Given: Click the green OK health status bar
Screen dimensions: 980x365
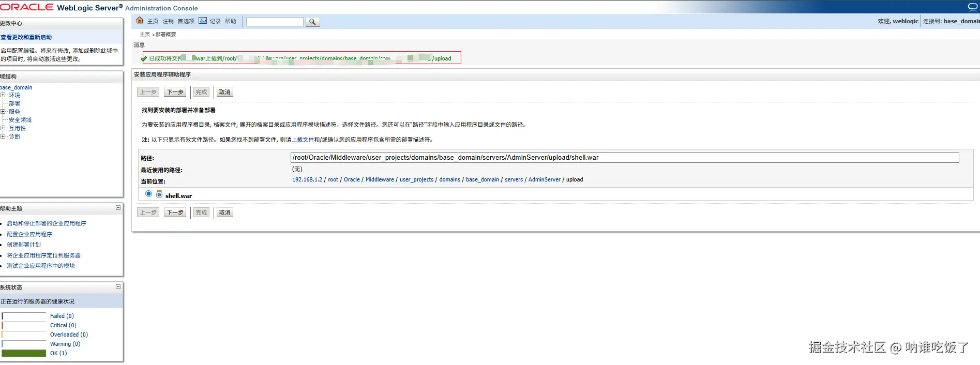Looking at the screenshot, I should pyautogui.click(x=24, y=353).
